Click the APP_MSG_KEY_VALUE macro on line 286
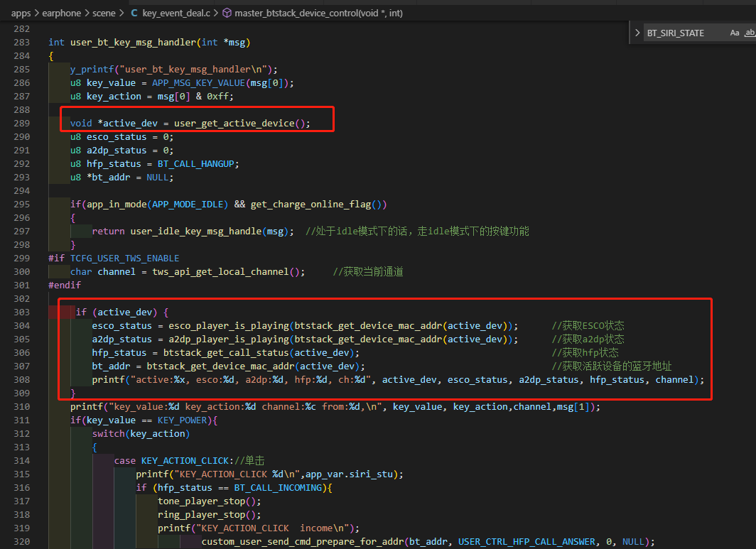The height and width of the screenshot is (549, 756). click(x=199, y=83)
